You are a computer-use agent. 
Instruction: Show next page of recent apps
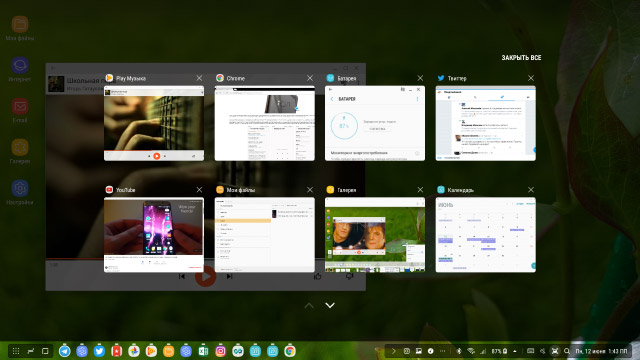coord(330,305)
